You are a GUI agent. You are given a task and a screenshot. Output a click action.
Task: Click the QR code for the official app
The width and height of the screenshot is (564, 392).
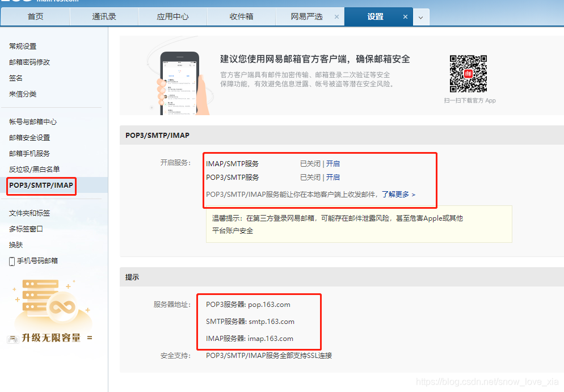[468, 74]
